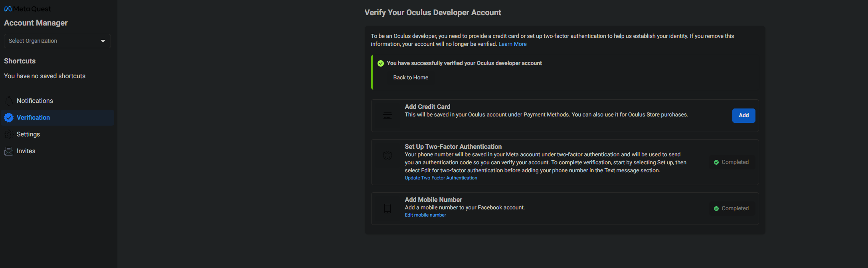Click the Settings gear icon

(x=9, y=134)
